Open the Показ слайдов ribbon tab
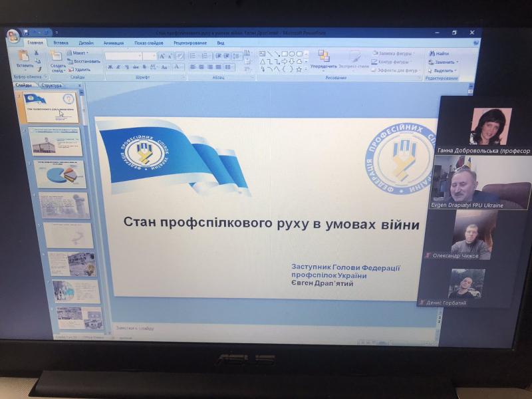The width and height of the screenshot is (532, 399). [x=149, y=43]
